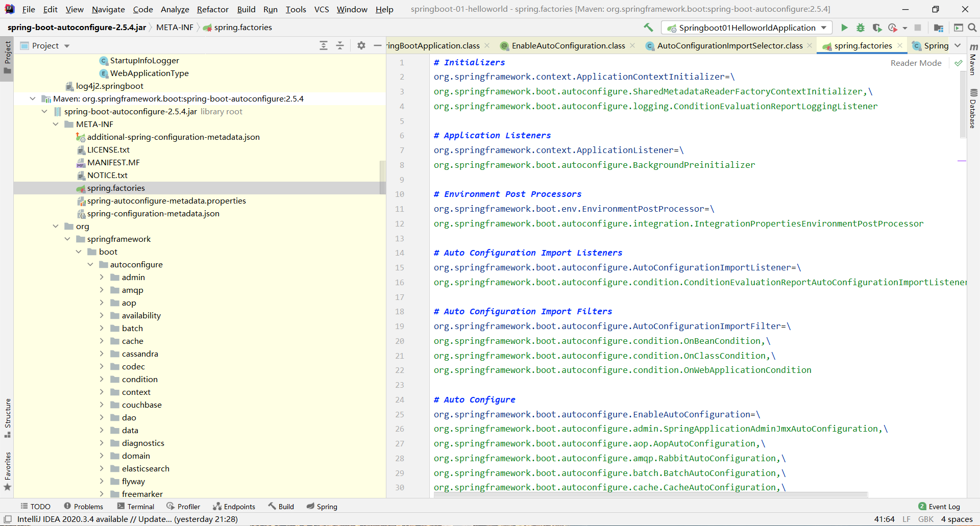Run with Coverage shield icon

click(877, 28)
